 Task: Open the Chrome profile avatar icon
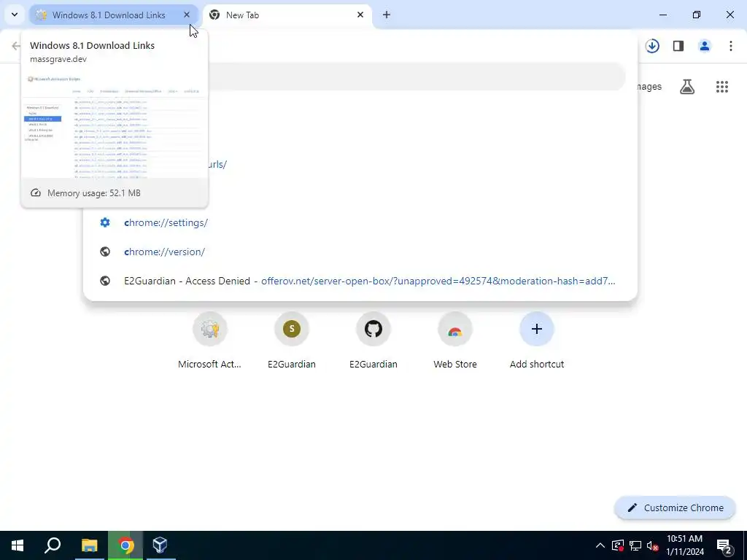pyautogui.click(x=705, y=46)
